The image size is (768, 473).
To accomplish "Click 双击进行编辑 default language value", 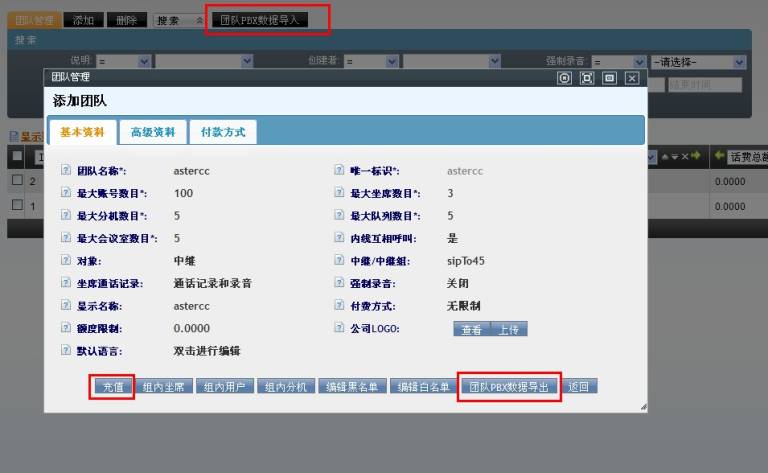I will coord(207,351).
